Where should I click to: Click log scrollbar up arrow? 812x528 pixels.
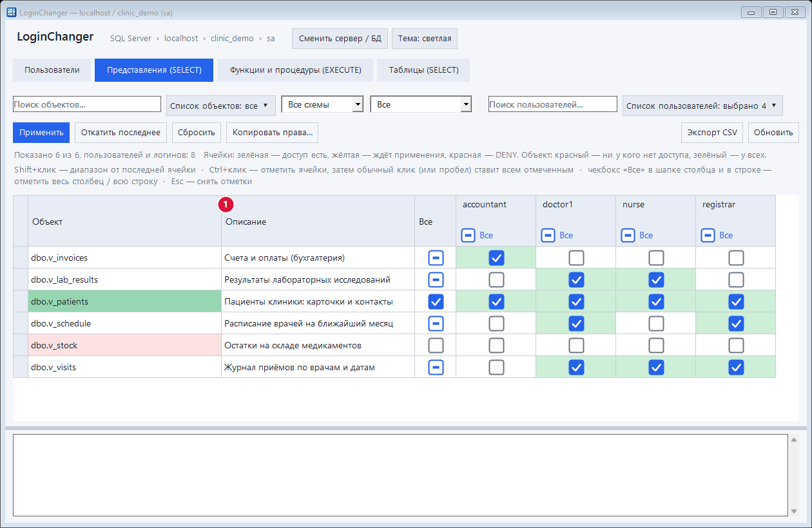coord(794,440)
